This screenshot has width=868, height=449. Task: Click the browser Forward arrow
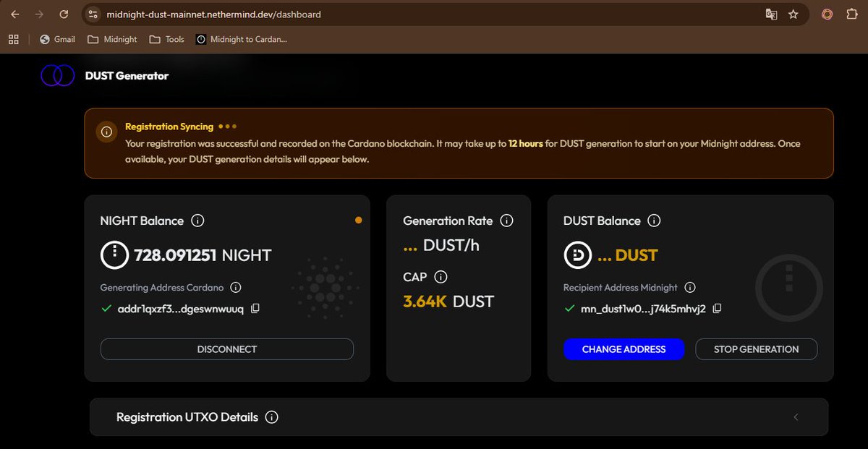(x=39, y=14)
